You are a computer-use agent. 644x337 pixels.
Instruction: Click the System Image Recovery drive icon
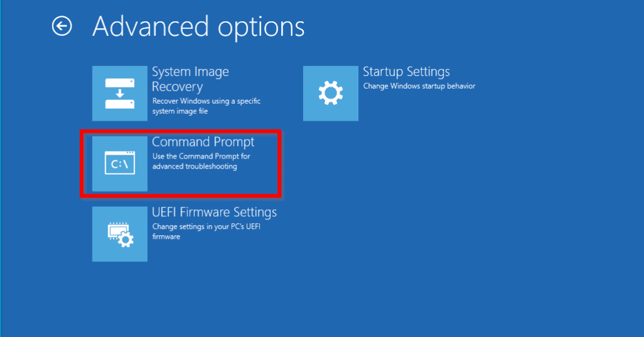[x=119, y=93]
